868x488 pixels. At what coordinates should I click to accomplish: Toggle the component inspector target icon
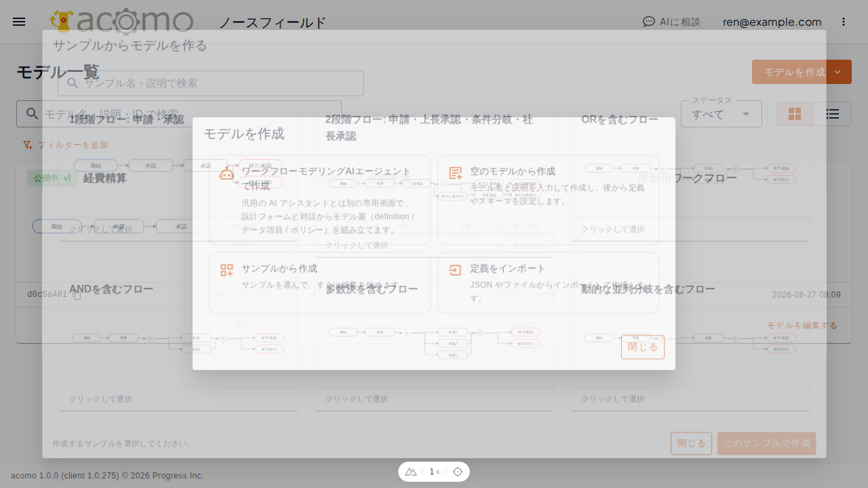pos(458,472)
